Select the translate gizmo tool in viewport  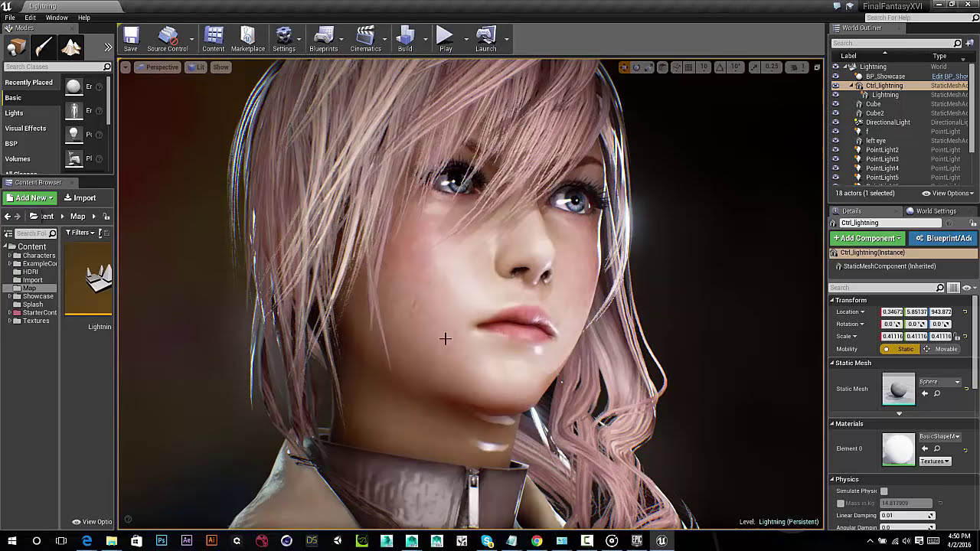tap(624, 67)
